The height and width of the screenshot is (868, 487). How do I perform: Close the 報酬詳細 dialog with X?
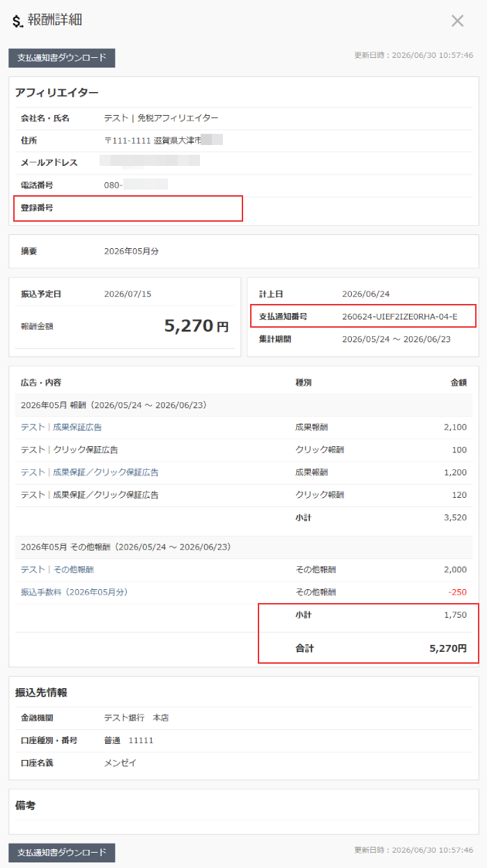[457, 21]
